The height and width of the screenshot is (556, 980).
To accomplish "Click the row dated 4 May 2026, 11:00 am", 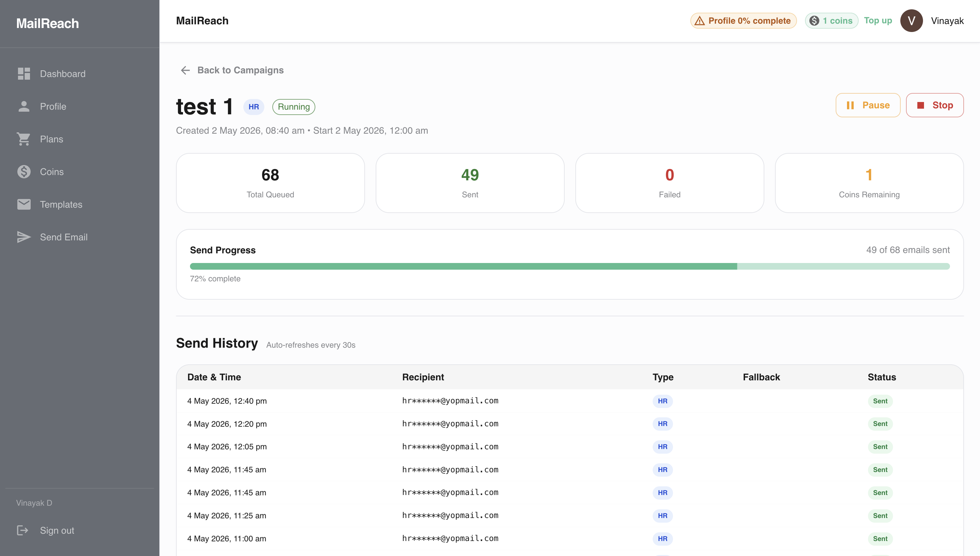I will click(570, 538).
